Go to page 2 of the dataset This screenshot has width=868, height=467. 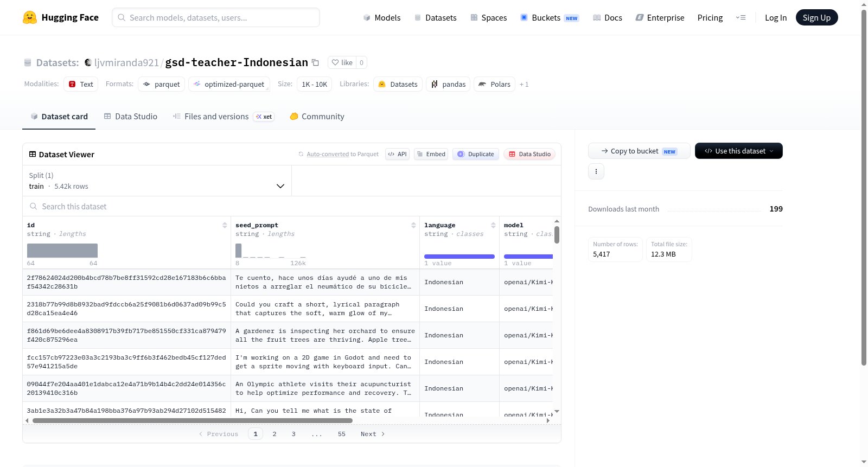click(x=275, y=434)
